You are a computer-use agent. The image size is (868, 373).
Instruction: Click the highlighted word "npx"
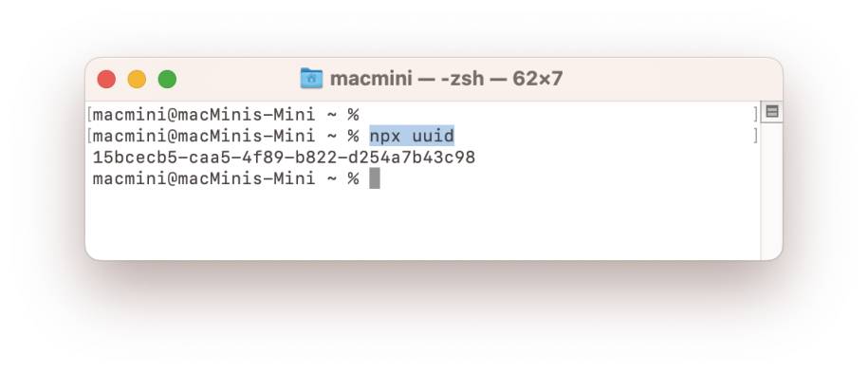click(x=385, y=136)
